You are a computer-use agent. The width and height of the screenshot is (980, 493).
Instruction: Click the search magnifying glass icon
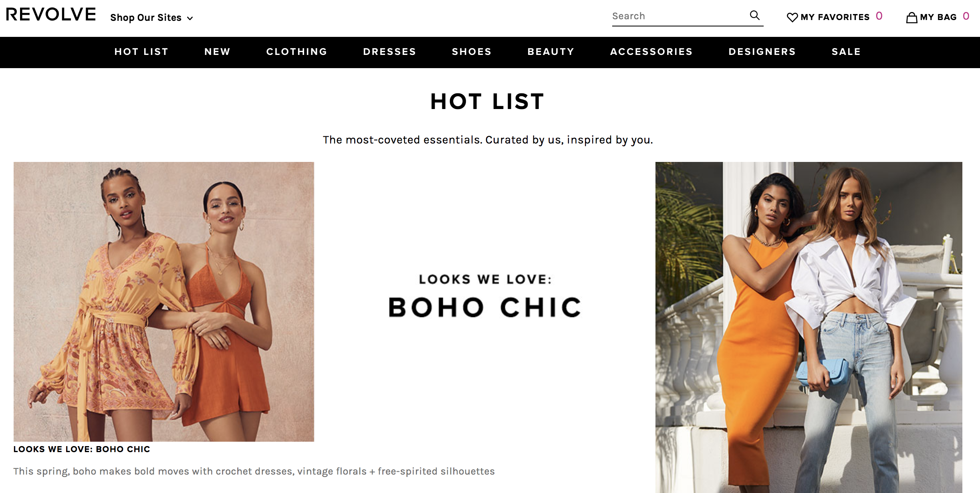(754, 15)
